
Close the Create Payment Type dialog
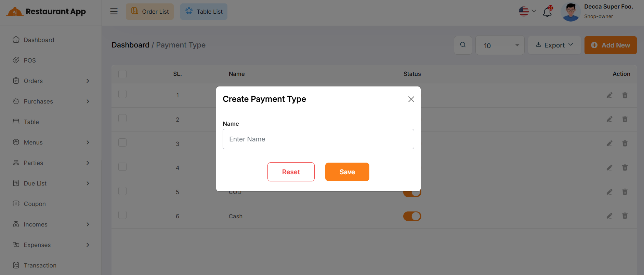coord(411,99)
